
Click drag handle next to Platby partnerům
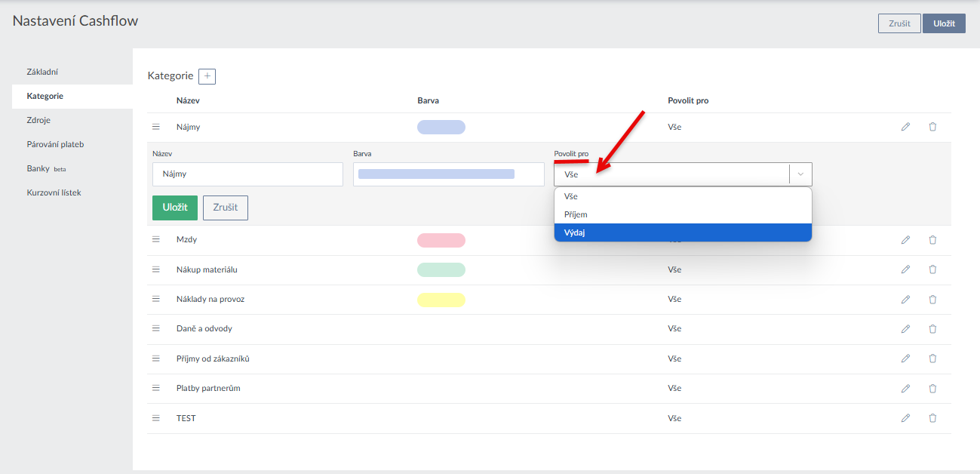pos(156,388)
